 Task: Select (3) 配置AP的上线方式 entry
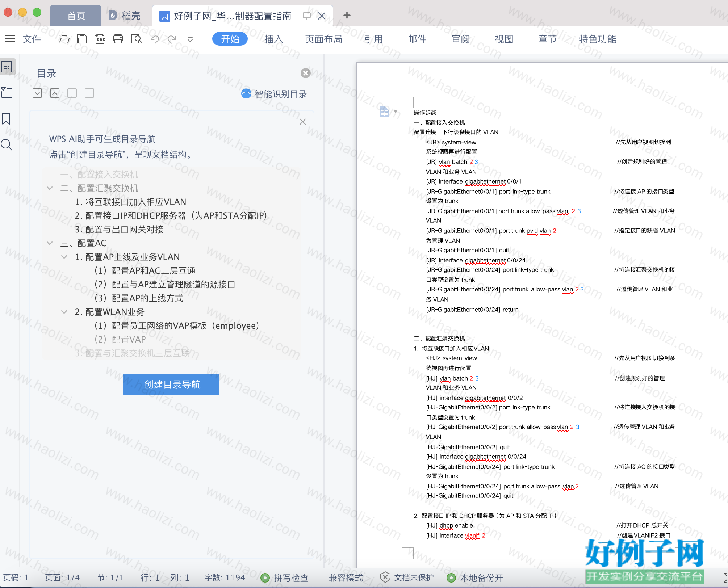(x=139, y=298)
